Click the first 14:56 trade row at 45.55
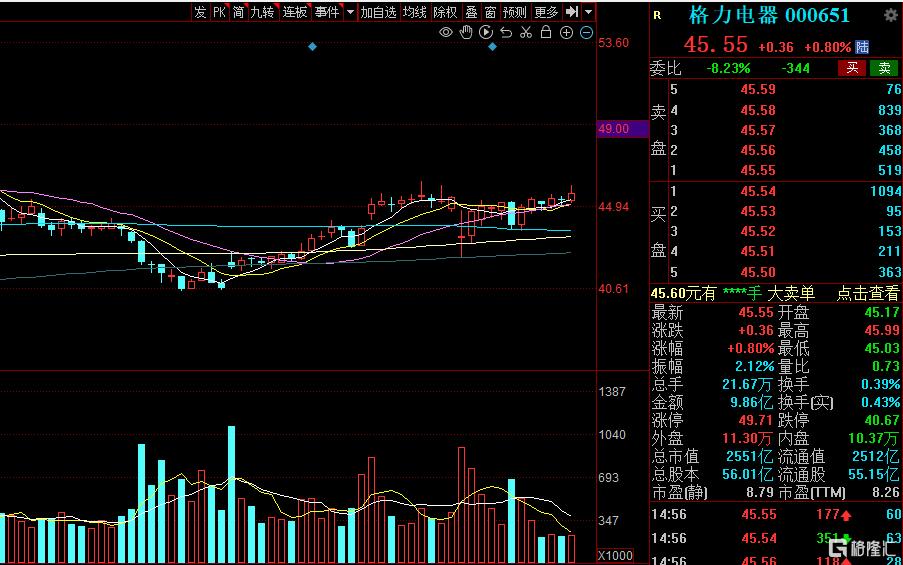 776,514
